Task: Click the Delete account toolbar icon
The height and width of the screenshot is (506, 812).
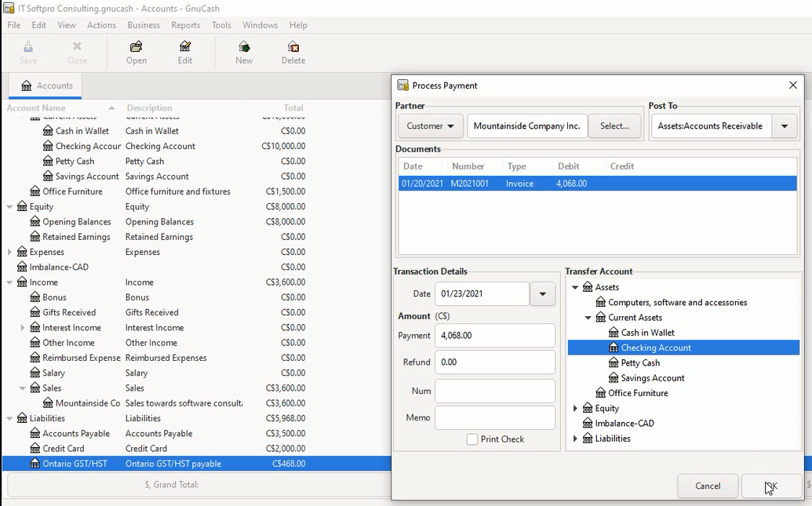Action: [293, 47]
